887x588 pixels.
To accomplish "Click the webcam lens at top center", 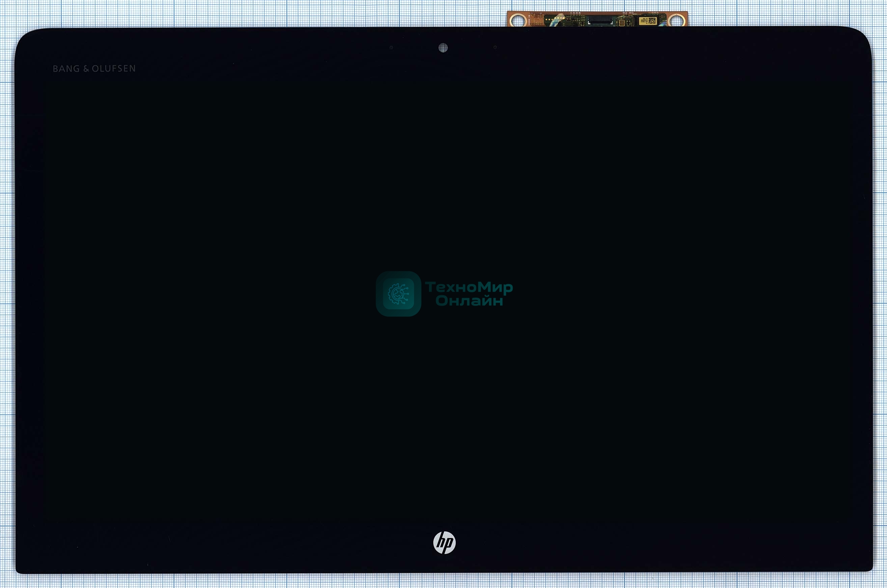I will tap(443, 48).
